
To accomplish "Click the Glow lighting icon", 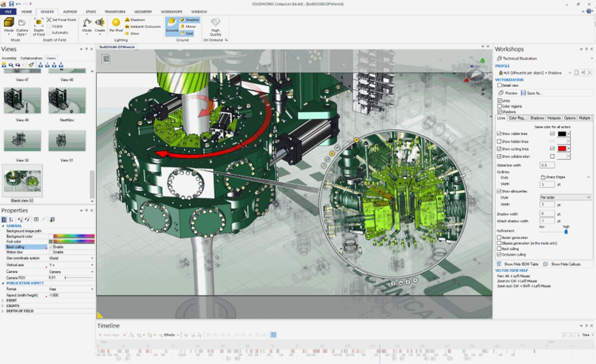I will [131, 34].
